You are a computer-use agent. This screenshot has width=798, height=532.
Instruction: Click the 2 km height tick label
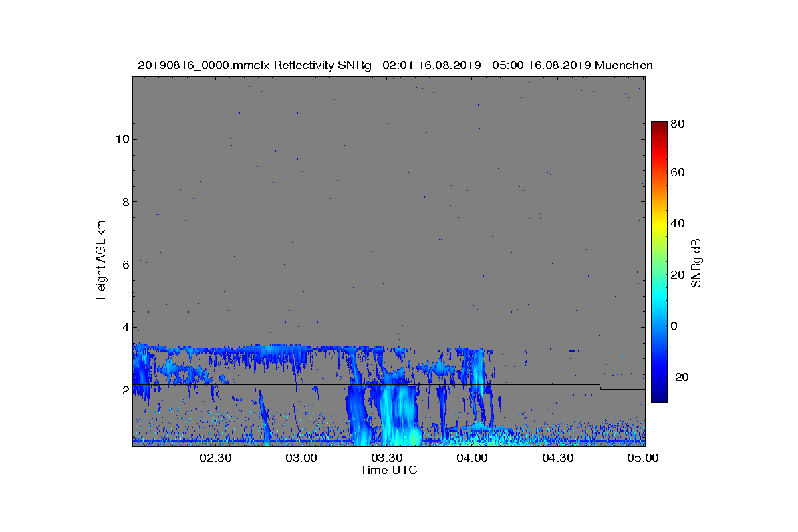pyautogui.click(x=125, y=390)
